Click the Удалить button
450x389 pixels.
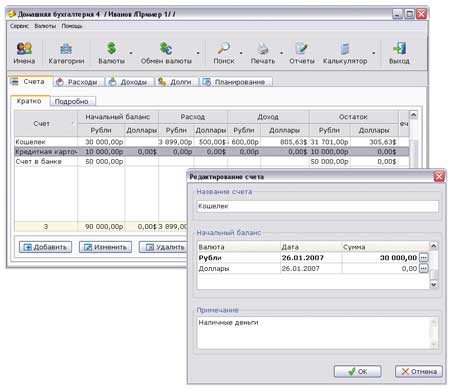(x=164, y=247)
